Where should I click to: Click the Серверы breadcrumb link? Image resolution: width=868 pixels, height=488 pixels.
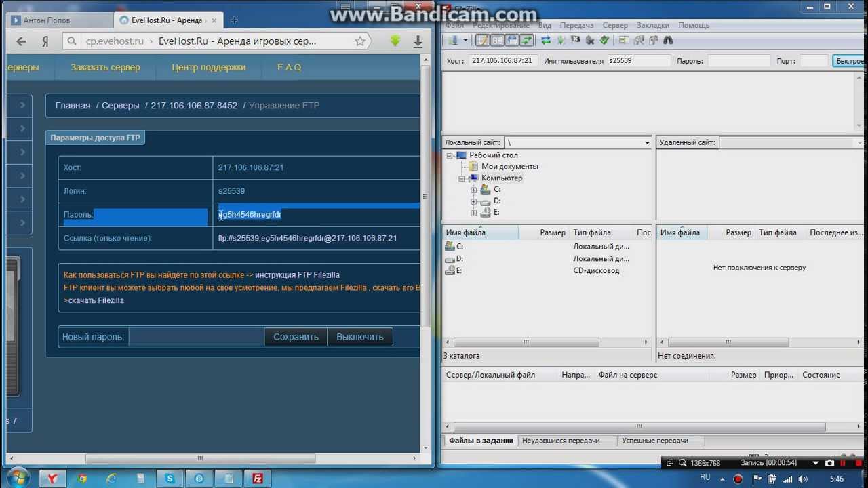[x=121, y=105]
